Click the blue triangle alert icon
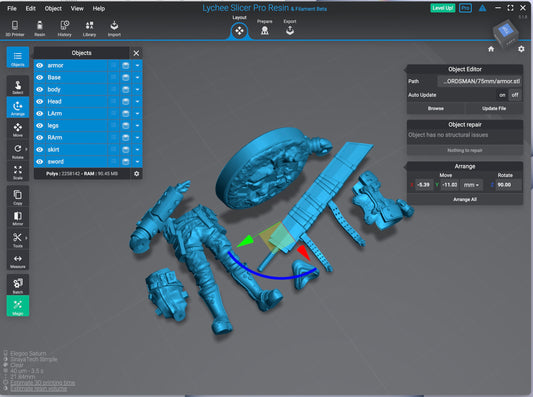The height and width of the screenshot is (397, 533). tap(482, 8)
